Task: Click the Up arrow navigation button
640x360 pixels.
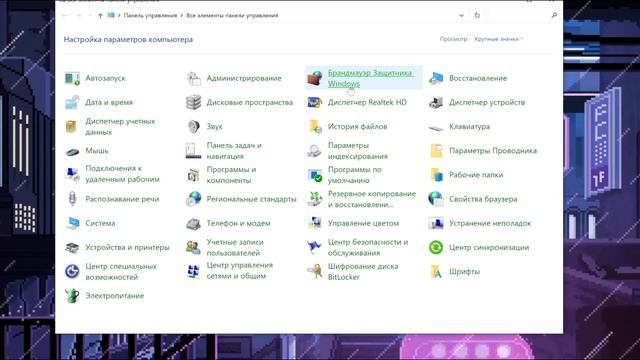Action: pos(100,16)
